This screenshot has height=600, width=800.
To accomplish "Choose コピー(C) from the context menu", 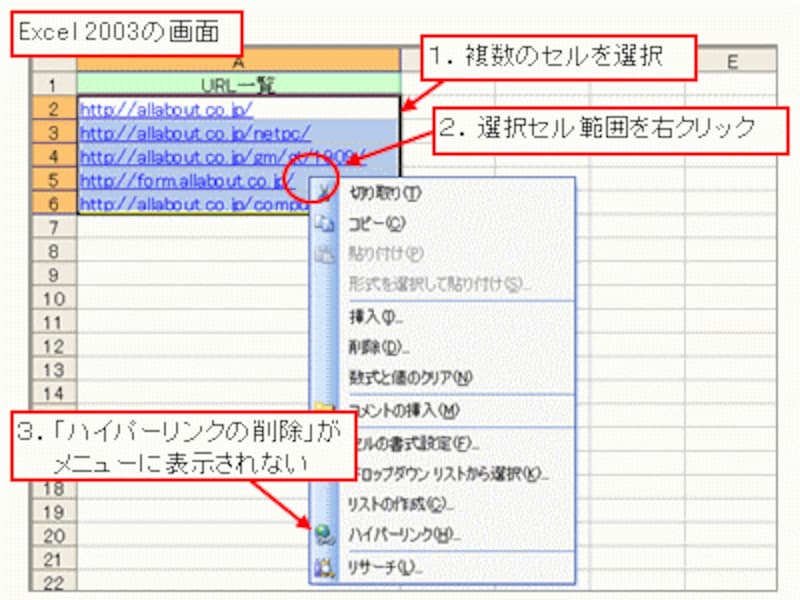I will coord(377,223).
